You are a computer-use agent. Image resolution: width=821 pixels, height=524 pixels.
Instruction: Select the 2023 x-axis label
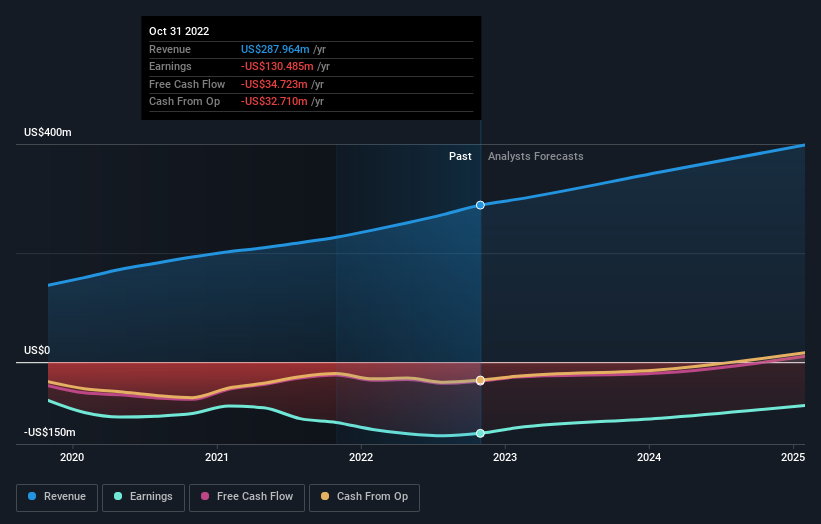pos(505,458)
